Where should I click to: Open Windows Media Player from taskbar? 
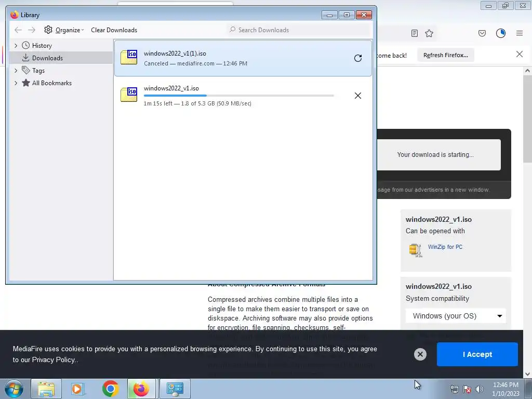[77, 389]
